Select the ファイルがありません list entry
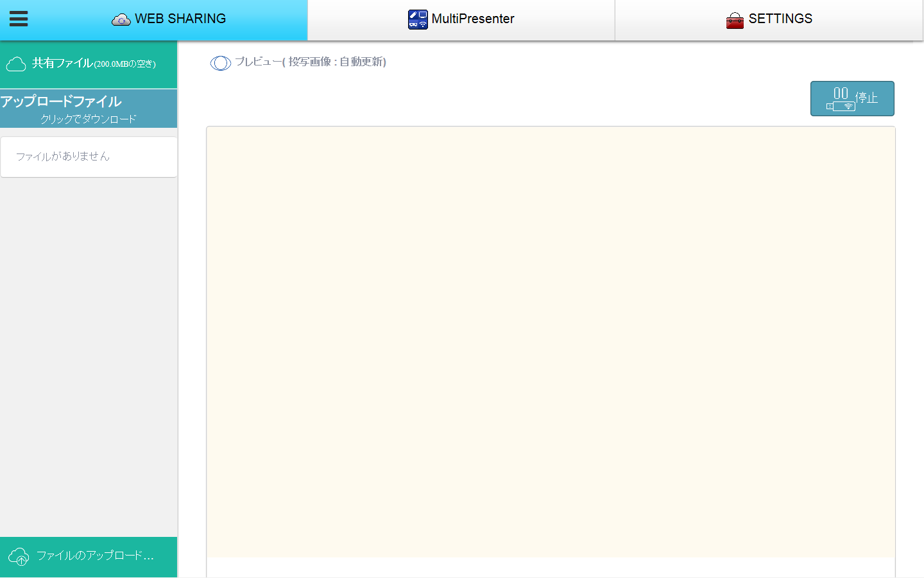 click(x=63, y=157)
